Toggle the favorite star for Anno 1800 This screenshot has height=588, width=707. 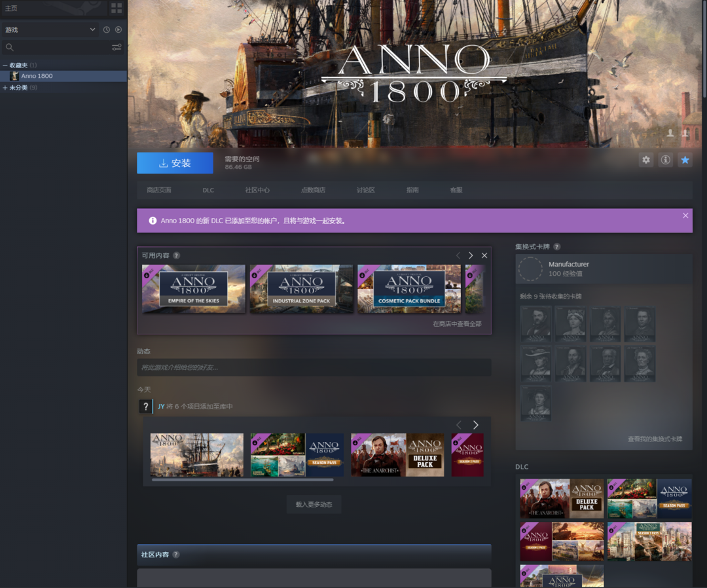(x=685, y=160)
